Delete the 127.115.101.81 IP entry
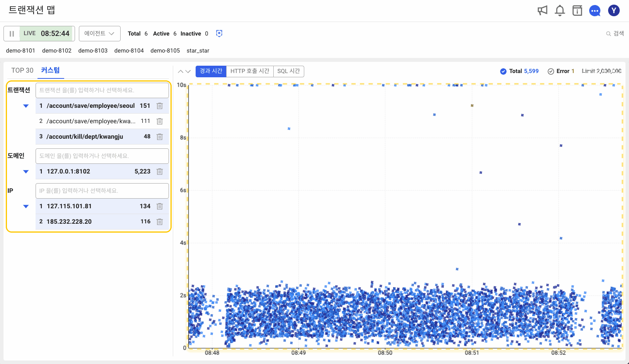 pyautogui.click(x=160, y=206)
